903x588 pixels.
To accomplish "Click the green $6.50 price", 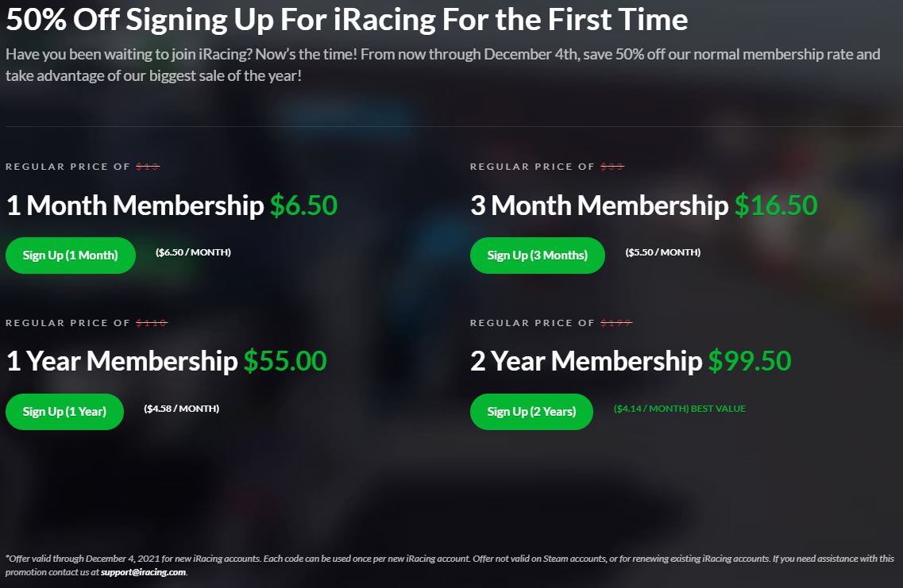I will (x=303, y=206).
